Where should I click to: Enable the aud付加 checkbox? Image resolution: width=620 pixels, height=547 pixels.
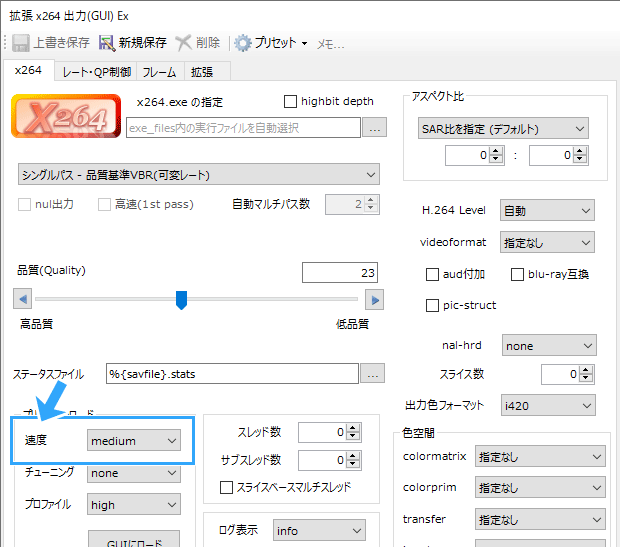pyautogui.click(x=432, y=274)
